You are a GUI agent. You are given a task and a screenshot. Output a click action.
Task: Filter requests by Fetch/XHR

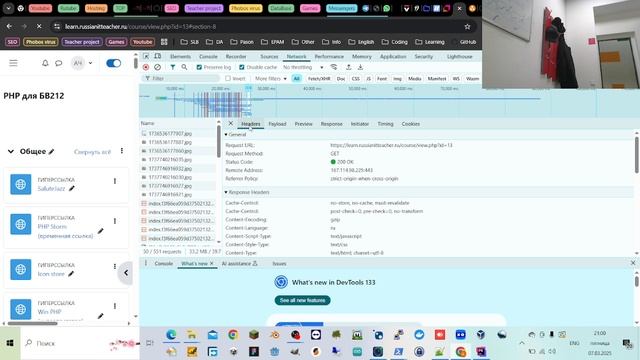tap(319, 78)
